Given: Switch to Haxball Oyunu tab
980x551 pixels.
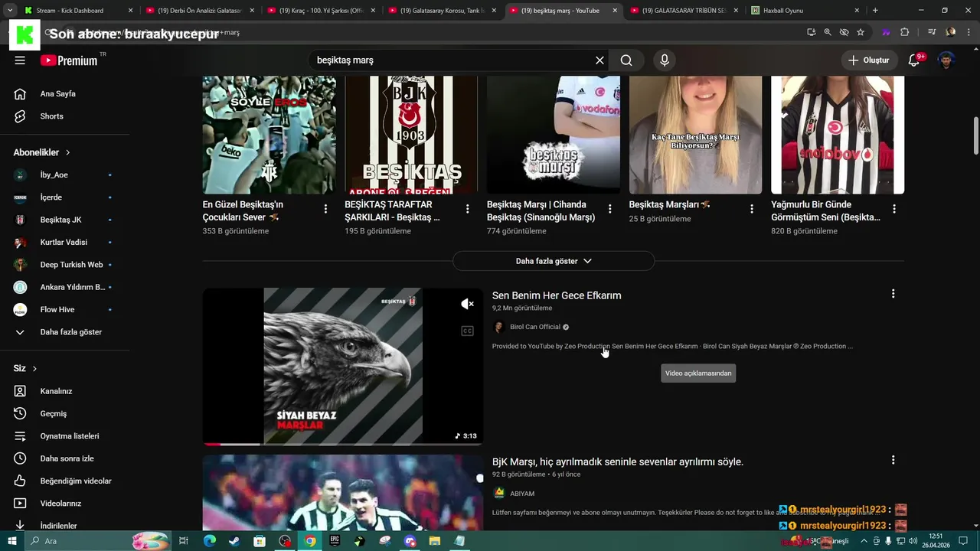Looking at the screenshot, I should tap(805, 10).
